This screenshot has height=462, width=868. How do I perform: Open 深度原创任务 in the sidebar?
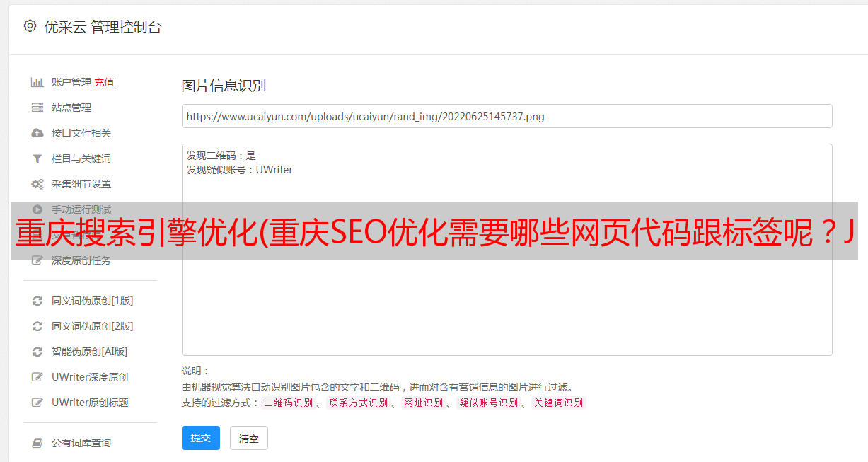(x=81, y=260)
